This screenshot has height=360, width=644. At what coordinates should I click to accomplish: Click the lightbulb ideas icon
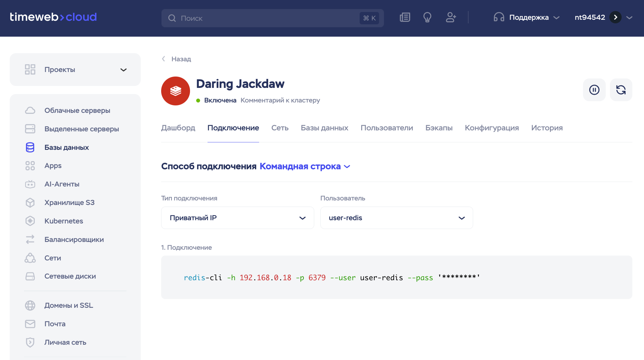[x=427, y=18]
